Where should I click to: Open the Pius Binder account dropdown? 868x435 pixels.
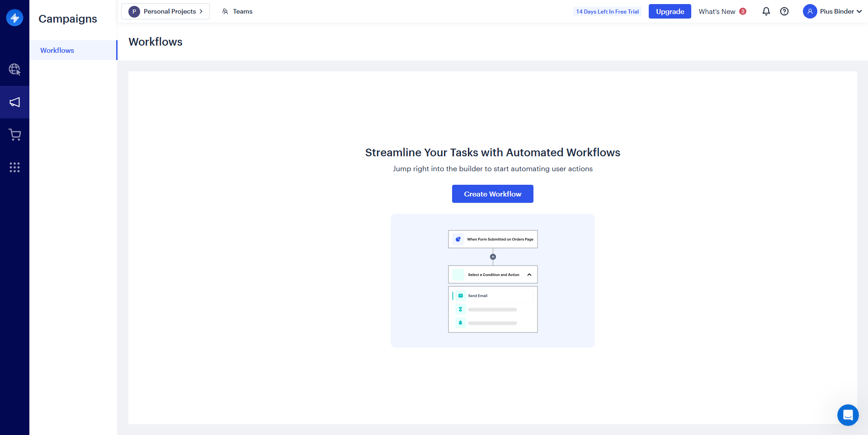(840, 11)
